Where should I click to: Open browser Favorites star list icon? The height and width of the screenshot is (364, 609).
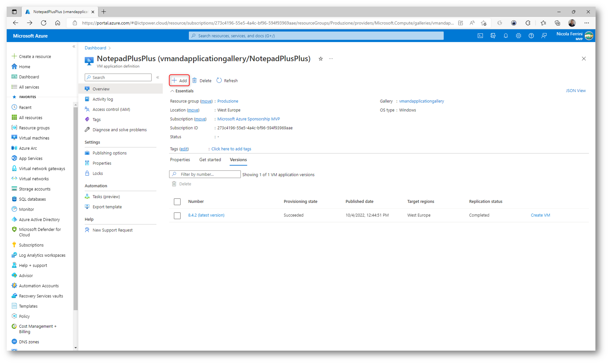(x=543, y=23)
